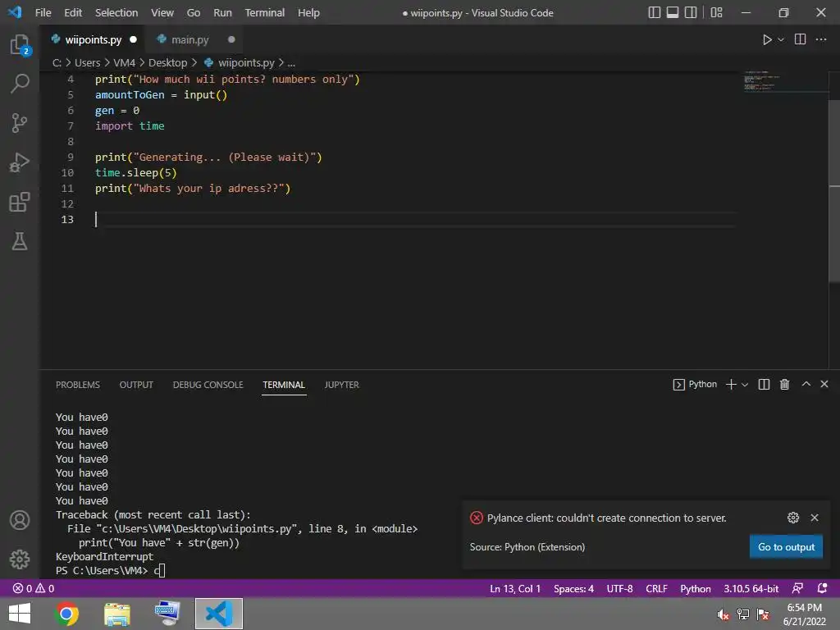Open the Explorer view in activity bar

click(x=20, y=44)
